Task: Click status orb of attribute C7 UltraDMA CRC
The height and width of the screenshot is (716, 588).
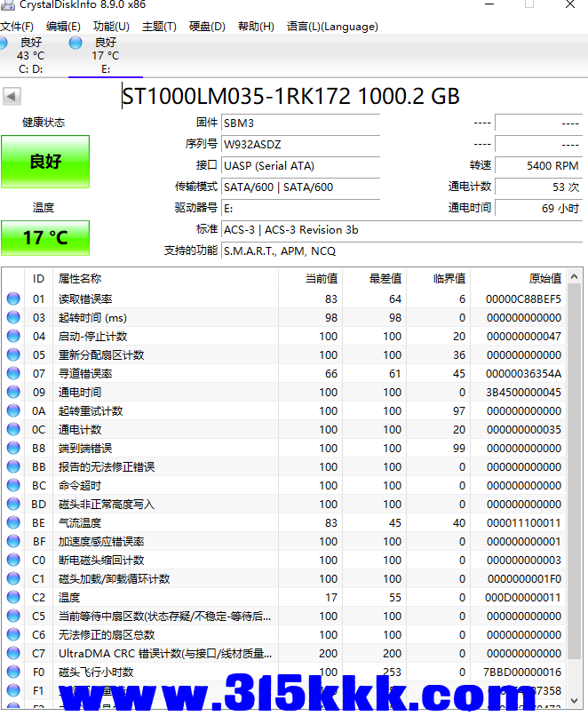Action: (x=13, y=654)
